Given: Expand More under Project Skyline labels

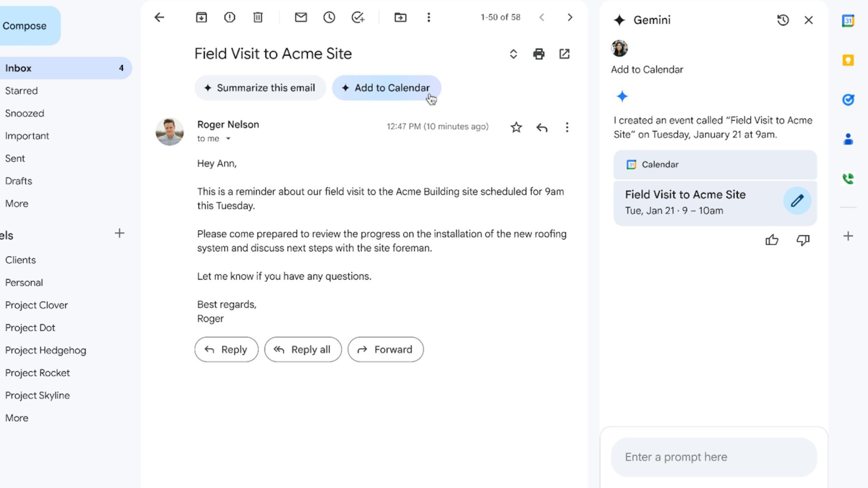Looking at the screenshot, I should click(17, 418).
